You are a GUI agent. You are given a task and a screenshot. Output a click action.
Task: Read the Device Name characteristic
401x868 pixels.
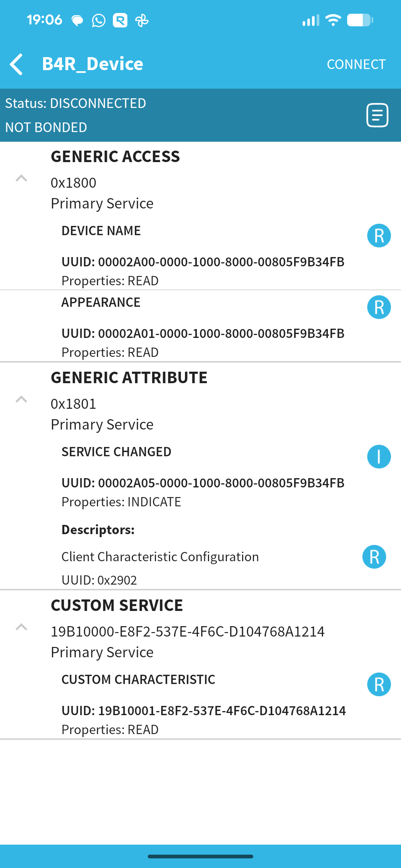point(379,236)
